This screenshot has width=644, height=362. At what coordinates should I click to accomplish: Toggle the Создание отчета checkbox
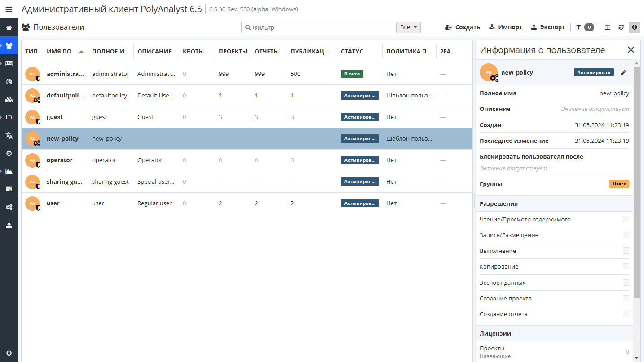tap(626, 314)
